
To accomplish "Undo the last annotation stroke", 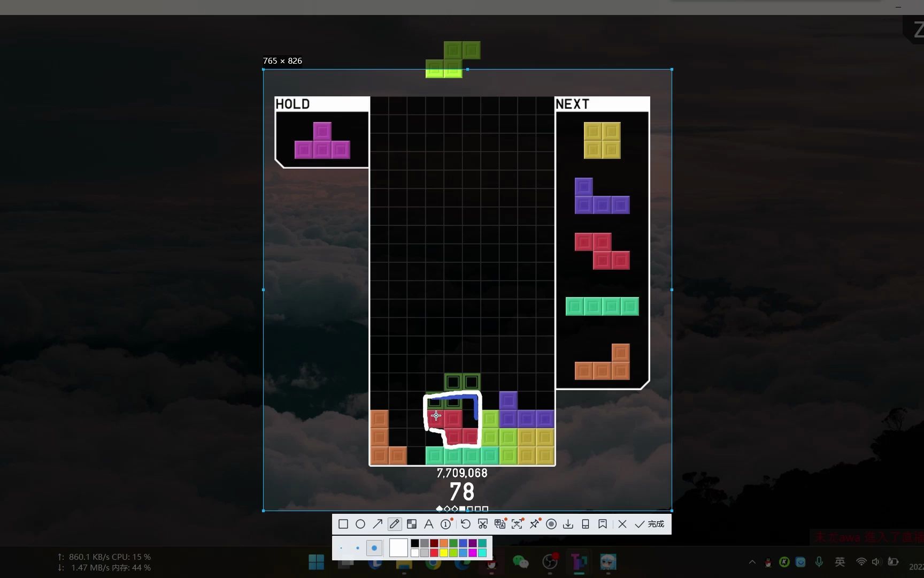I will point(465,524).
